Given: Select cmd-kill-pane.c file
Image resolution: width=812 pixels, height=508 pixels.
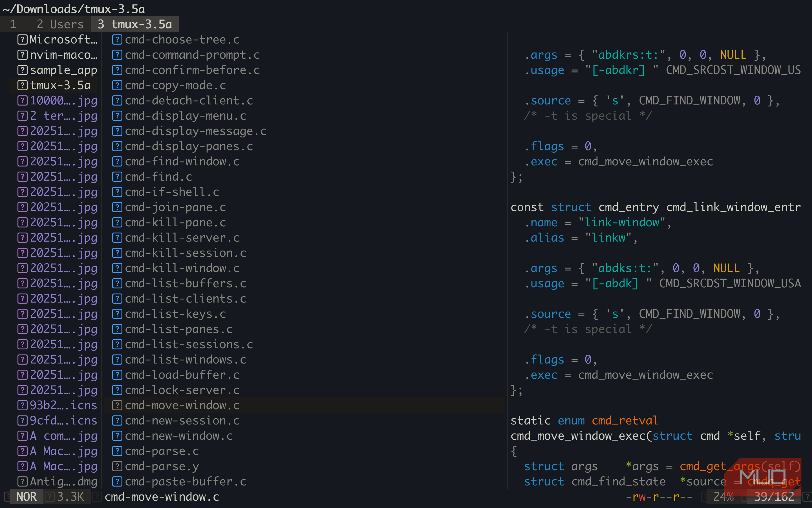Looking at the screenshot, I should 175,222.
